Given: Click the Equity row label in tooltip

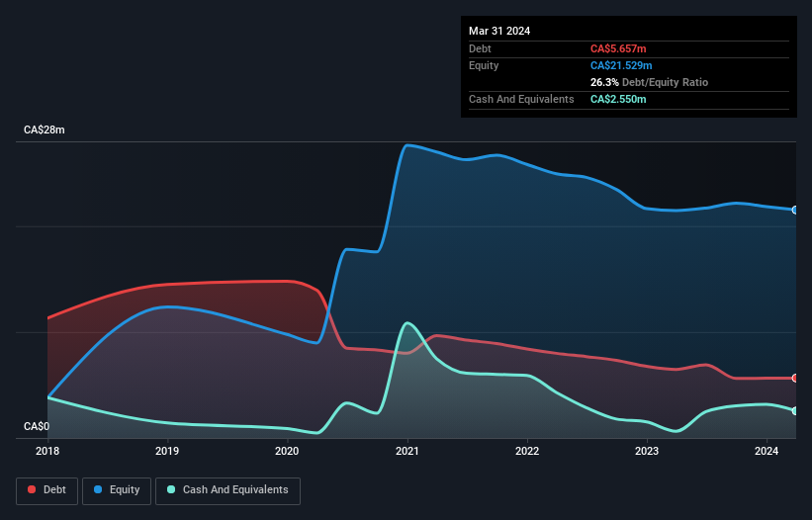Looking at the screenshot, I should tap(484, 65).
